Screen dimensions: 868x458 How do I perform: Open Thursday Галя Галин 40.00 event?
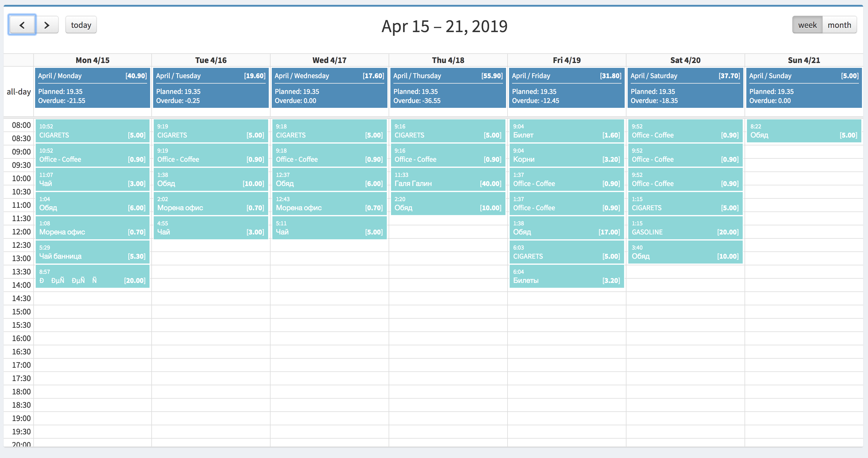(448, 179)
